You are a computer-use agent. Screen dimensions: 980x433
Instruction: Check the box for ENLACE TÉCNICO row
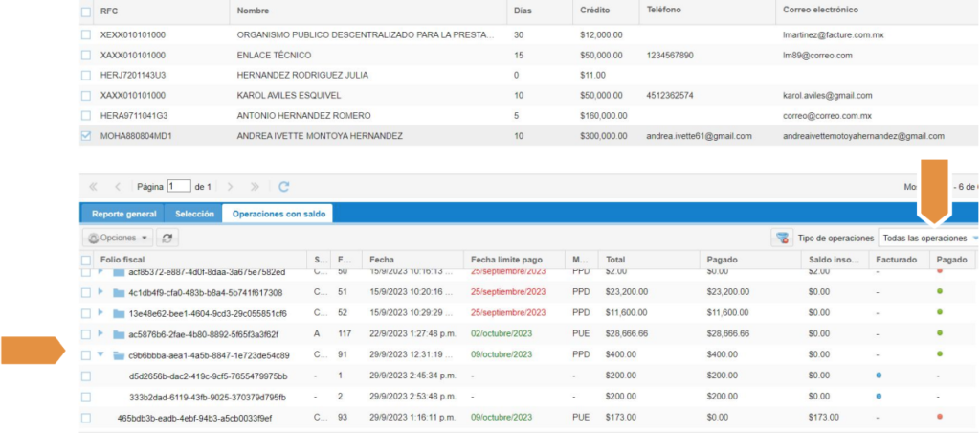click(87, 55)
